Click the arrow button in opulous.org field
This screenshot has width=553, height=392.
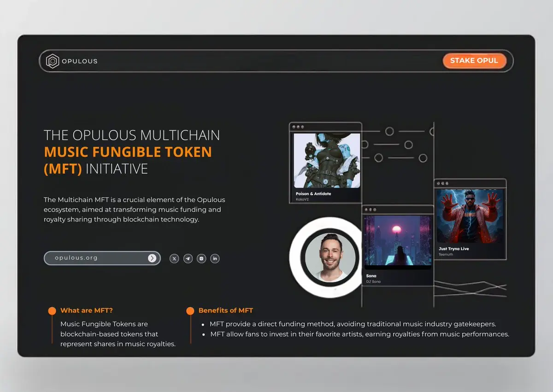(x=152, y=258)
